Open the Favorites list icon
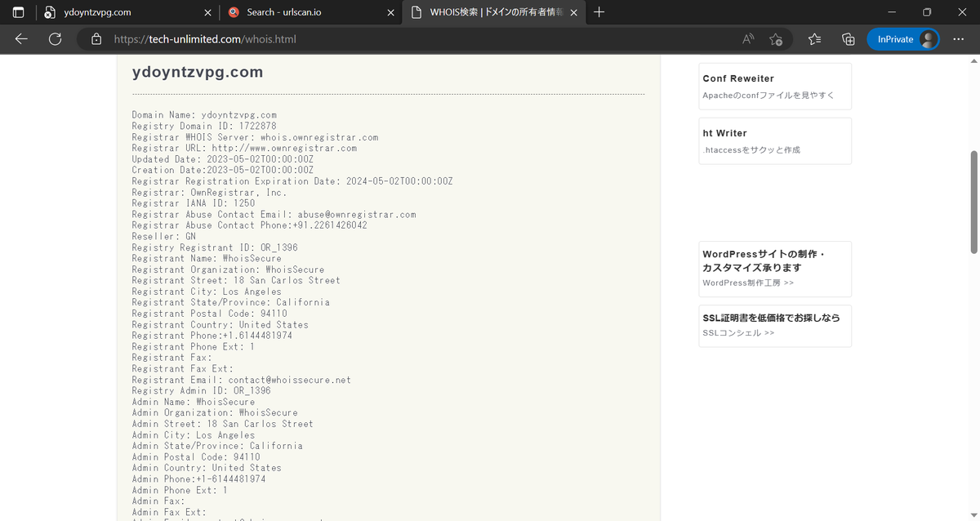The width and height of the screenshot is (980, 521). pos(814,39)
